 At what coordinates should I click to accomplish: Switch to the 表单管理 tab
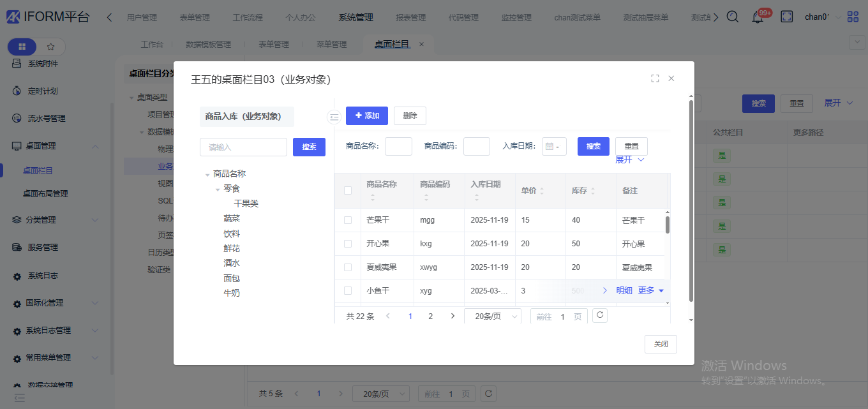pyautogui.click(x=274, y=44)
